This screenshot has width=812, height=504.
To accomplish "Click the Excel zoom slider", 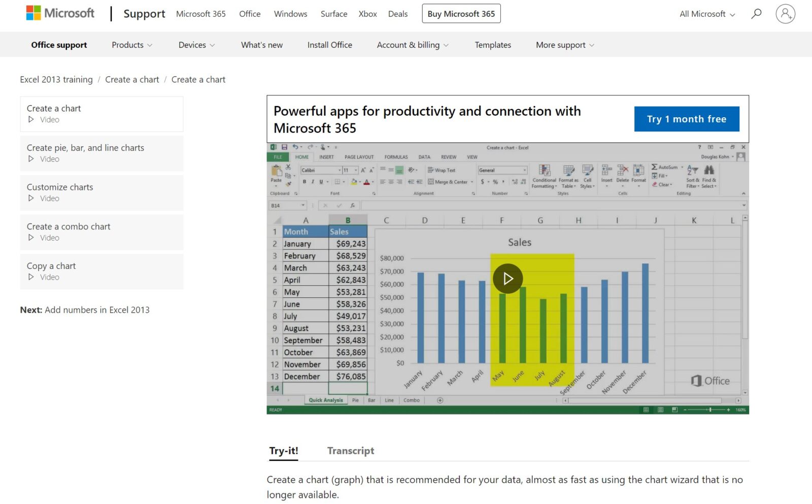I will point(706,410).
